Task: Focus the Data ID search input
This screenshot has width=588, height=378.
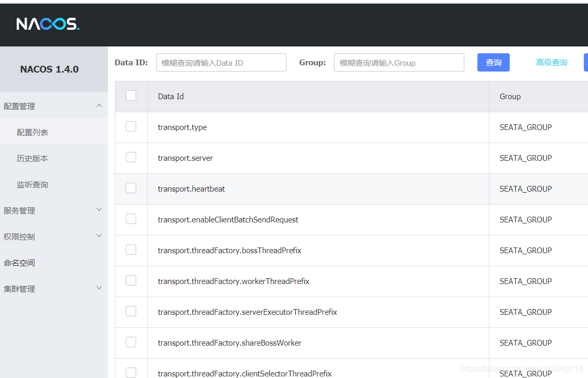Action: pyautogui.click(x=221, y=63)
